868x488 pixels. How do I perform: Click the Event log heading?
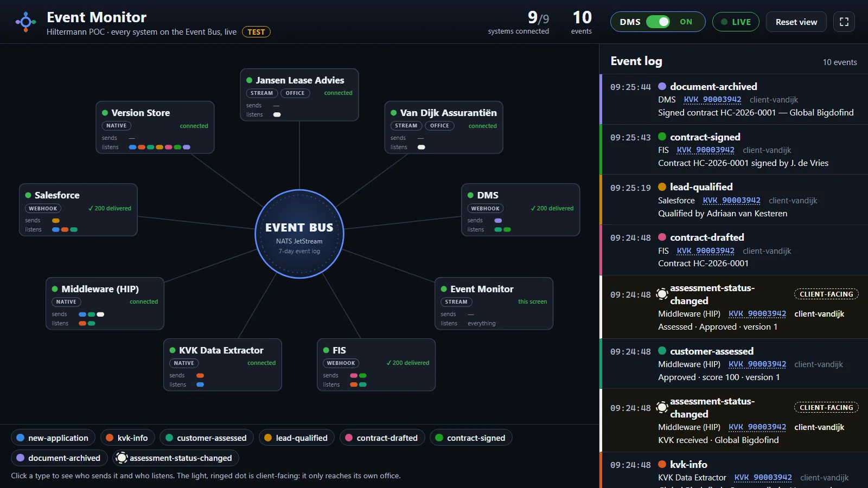pyautogui.click(x=636, y=61)
